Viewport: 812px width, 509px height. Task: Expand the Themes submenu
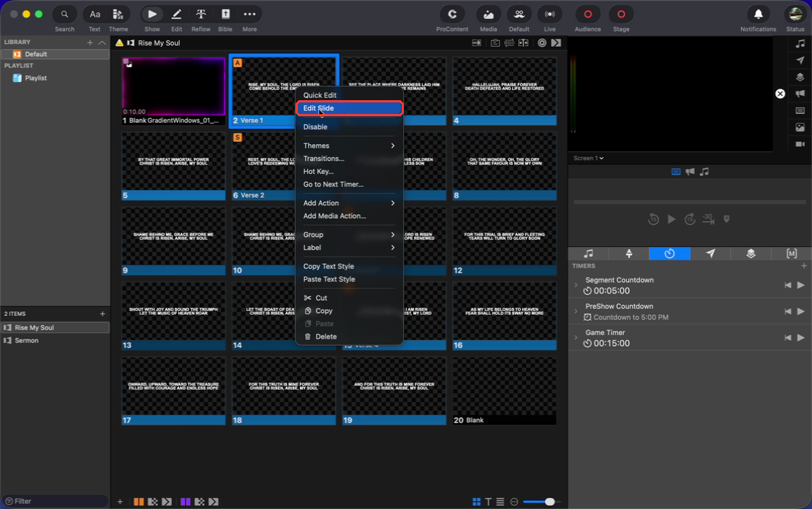pyautogui.click(x=349, y=146)
